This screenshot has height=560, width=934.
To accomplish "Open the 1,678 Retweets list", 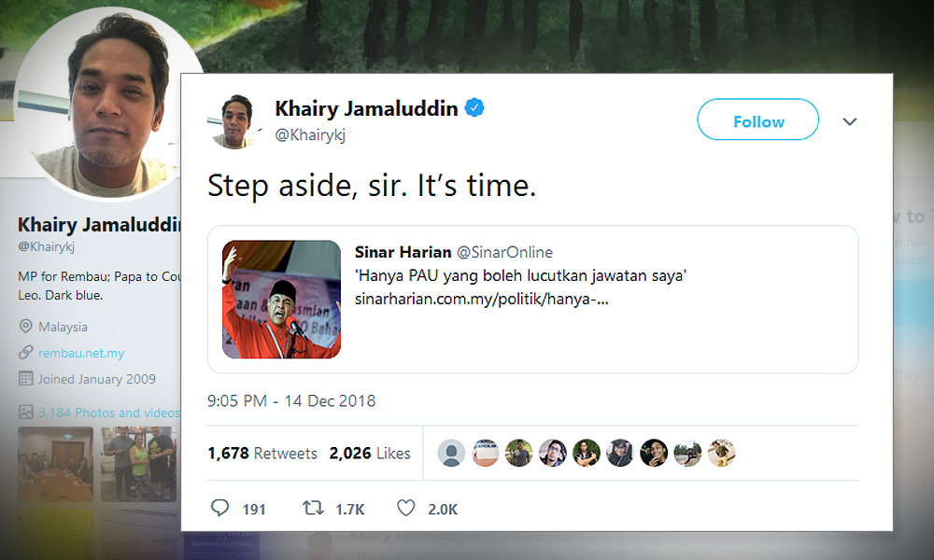I will (262, 454).
